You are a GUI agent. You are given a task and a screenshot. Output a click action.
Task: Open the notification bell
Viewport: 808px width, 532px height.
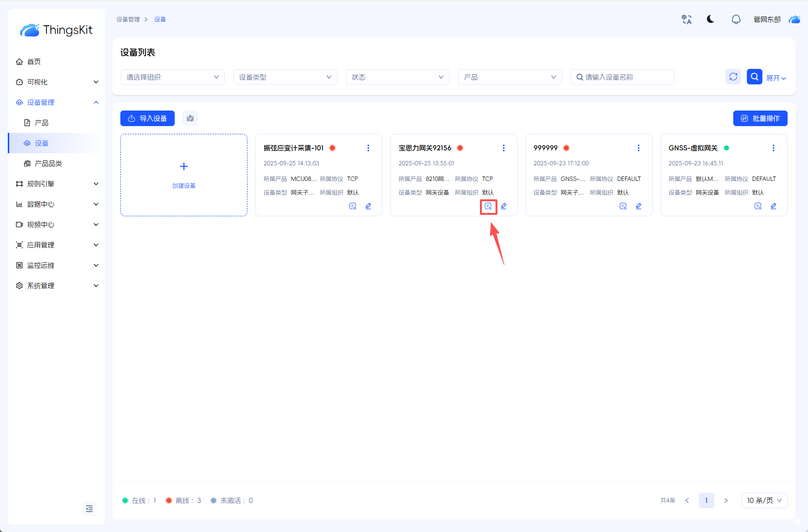click(736, 19)
